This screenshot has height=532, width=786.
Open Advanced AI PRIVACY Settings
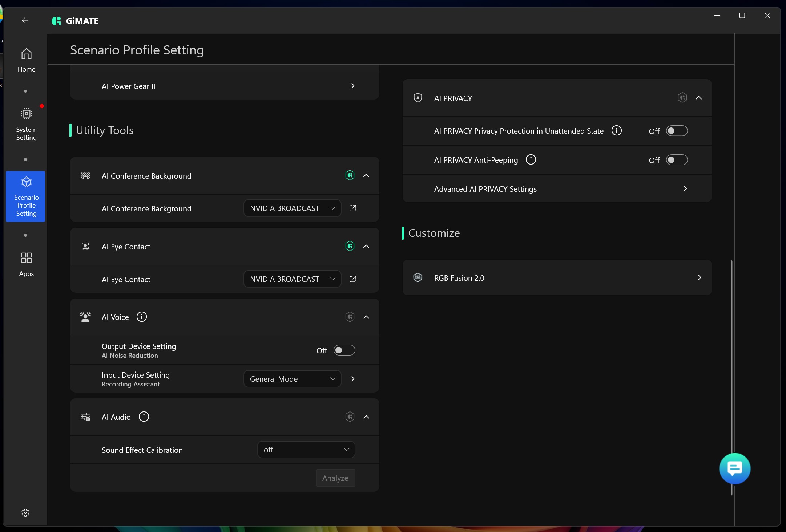(x=557, y=189)
